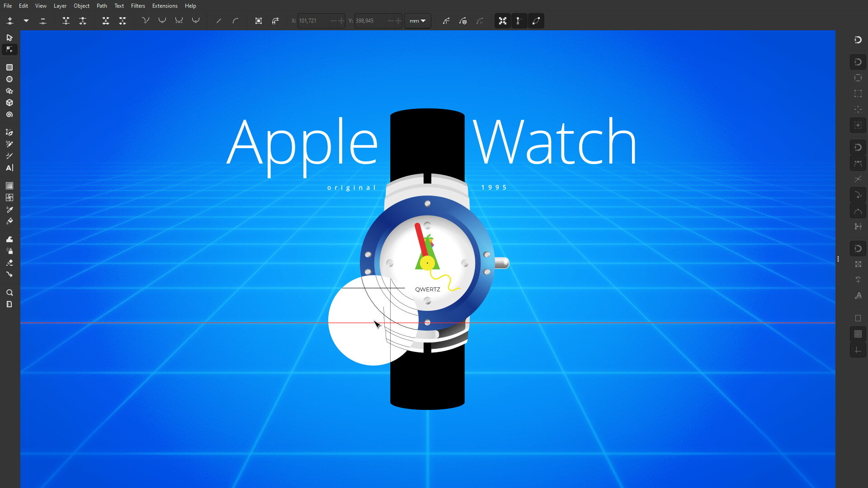This screenshot has width=868, height=488.
Task: Make selected segments straight lines
Action: coord(219,21)
